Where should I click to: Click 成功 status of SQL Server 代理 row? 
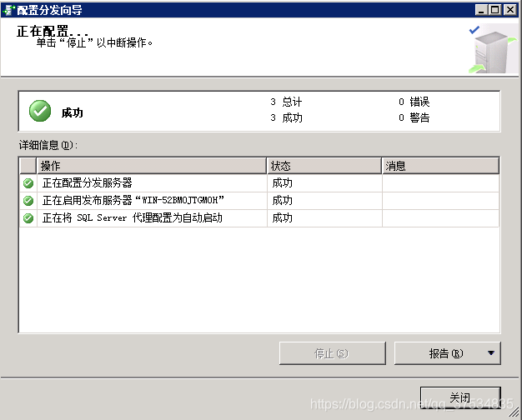tap(283, 218)
